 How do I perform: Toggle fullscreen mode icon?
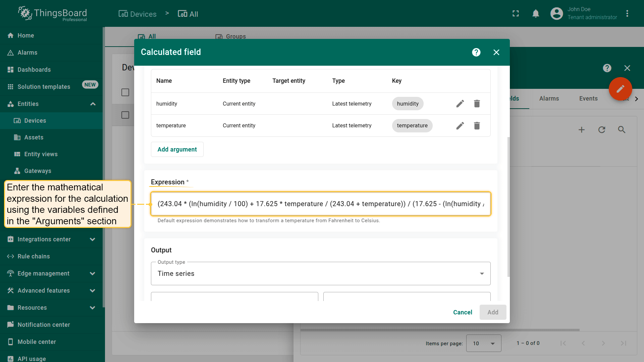[516, 14]
